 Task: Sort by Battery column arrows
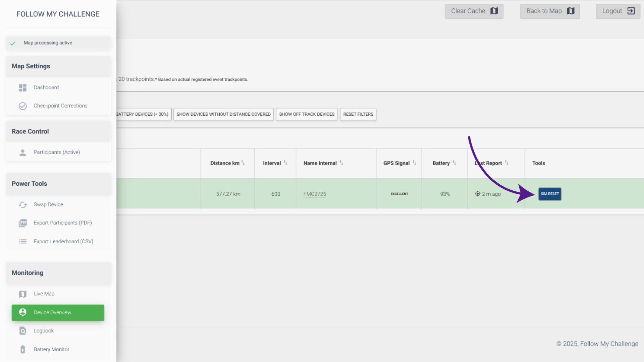[454, 163]
